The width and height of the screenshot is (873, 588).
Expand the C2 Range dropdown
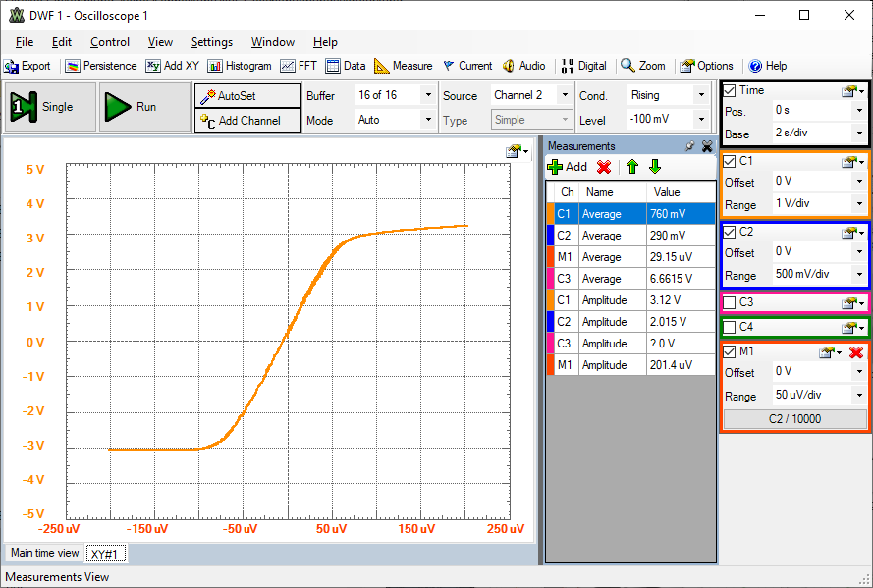(x=858, y=275)
